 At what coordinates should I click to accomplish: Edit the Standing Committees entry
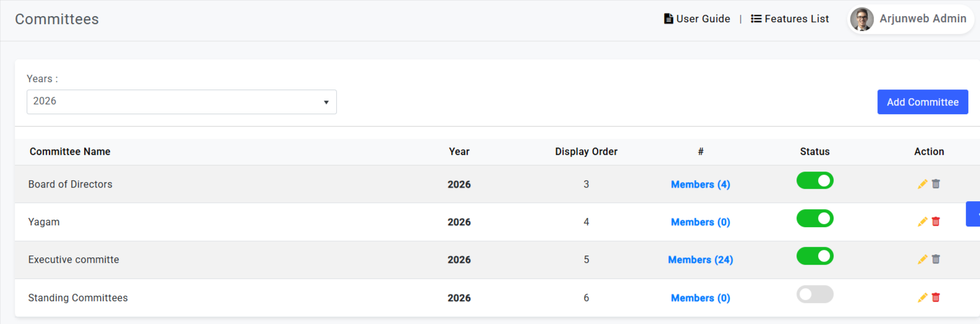click(923, 297)
